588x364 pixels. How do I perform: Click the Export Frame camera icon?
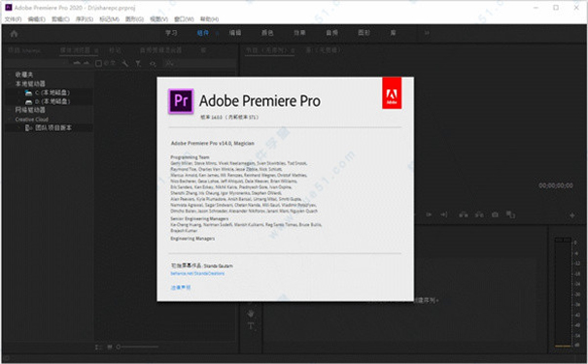495,215
